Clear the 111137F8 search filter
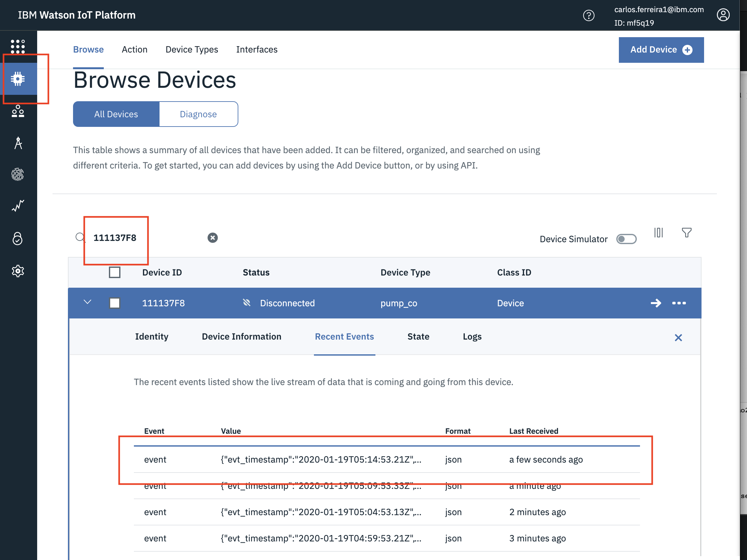 212,237
